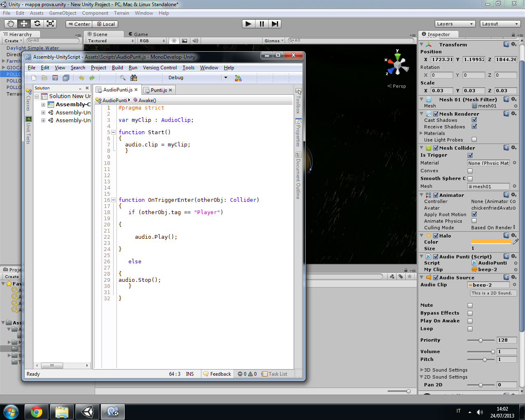
Task: Expand Materials section in Mesh Renderer
Action: coord(421,133)
